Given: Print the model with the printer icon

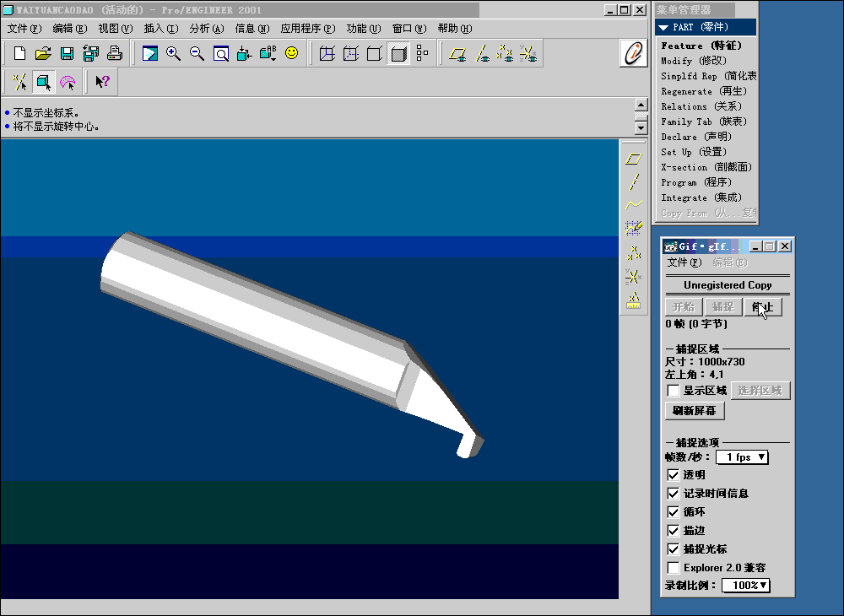Looking at the screenshot, I should coord(114,53).
